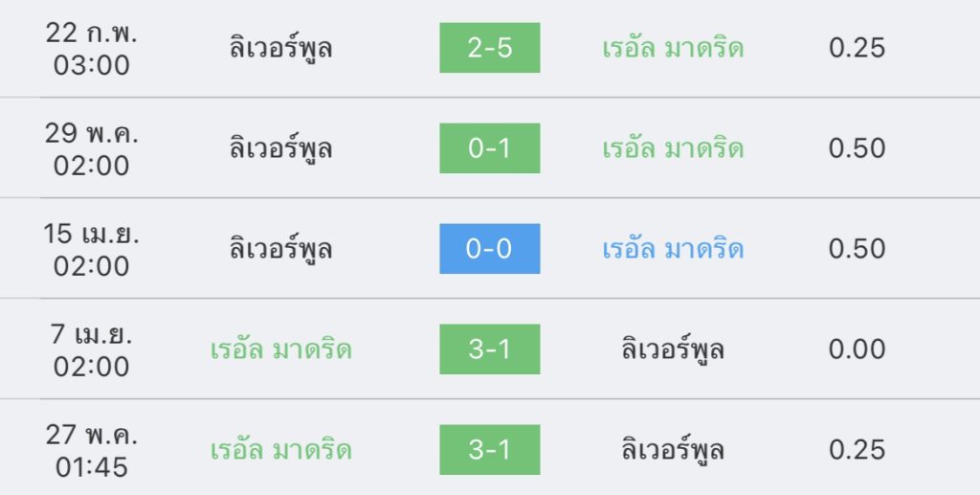Select เรอัล มาดริด home team on 27 พ.ค.
This screenshot has width=980, height=495.
coord(280,450)
